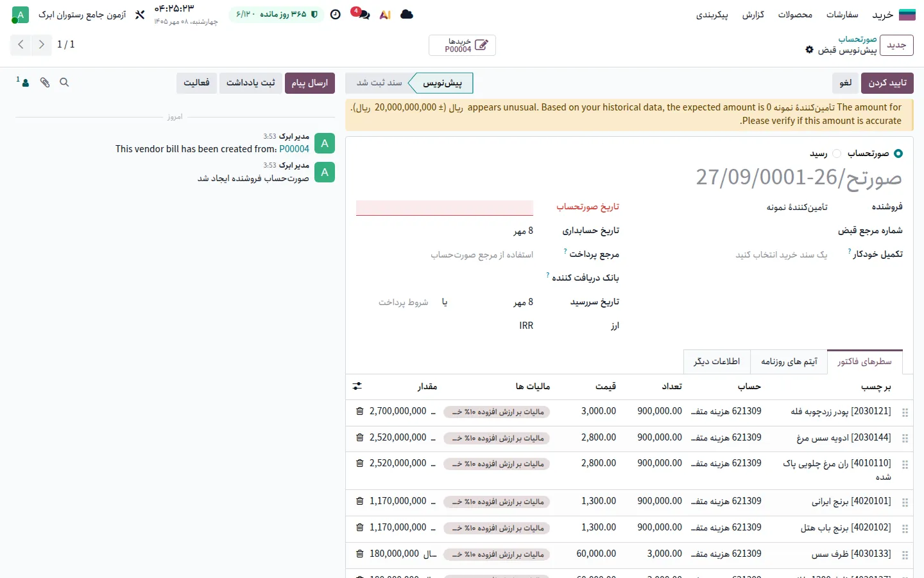Open the conversations messages icon

point(363,14)
